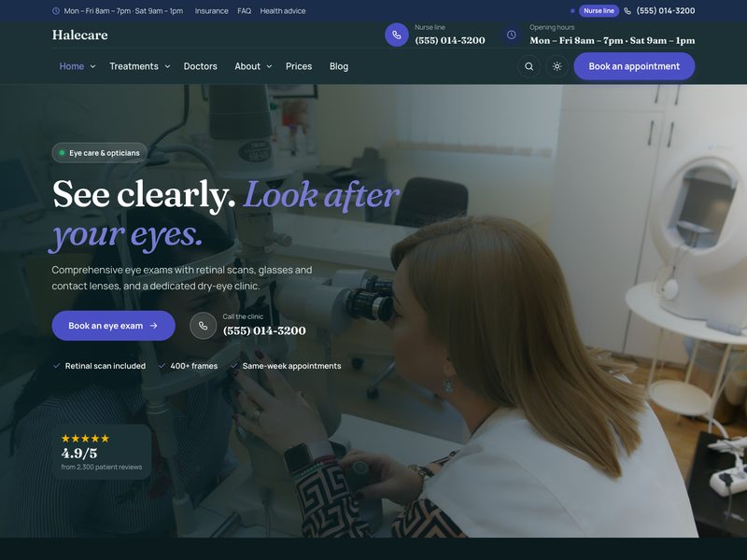The image size is (747, 560).
Task: Click the five-star rating icons
Action: pyautogui.click(x=85, y=438)
